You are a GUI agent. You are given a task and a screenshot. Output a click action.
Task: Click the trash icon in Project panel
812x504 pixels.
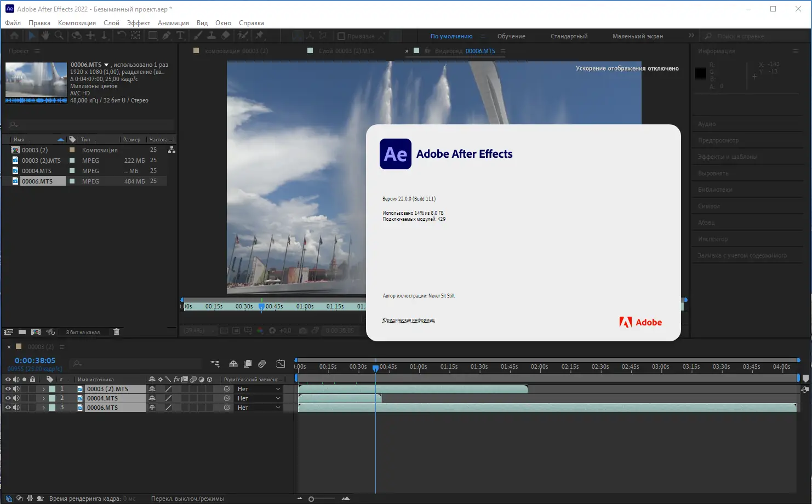click(x=116, y=332)
